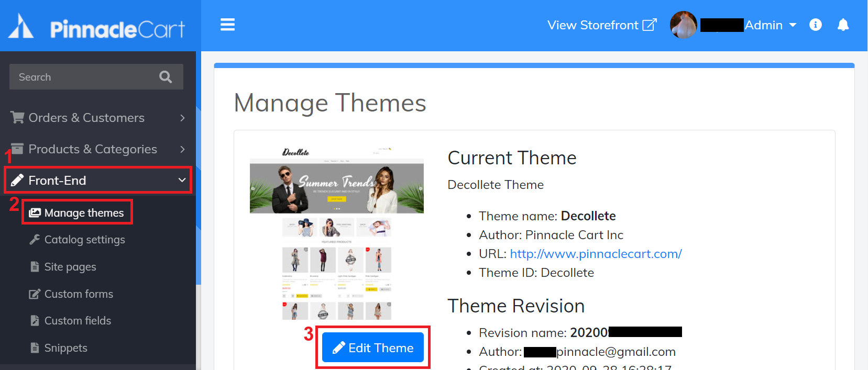Click the box icon beside Products & Categories
868x370 pixels.
[17, 149]
